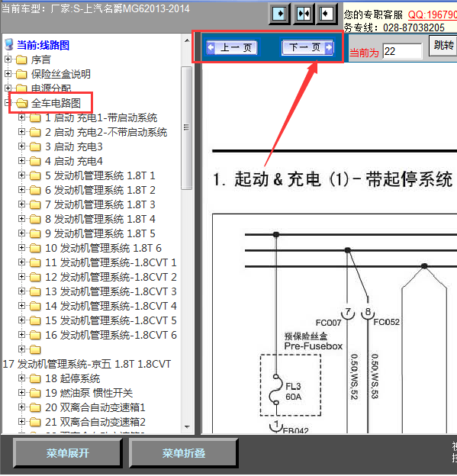Open the QQ customer service link
Image resolution: width=457 pixels, height=476 pixels.
tap(432, 14)
